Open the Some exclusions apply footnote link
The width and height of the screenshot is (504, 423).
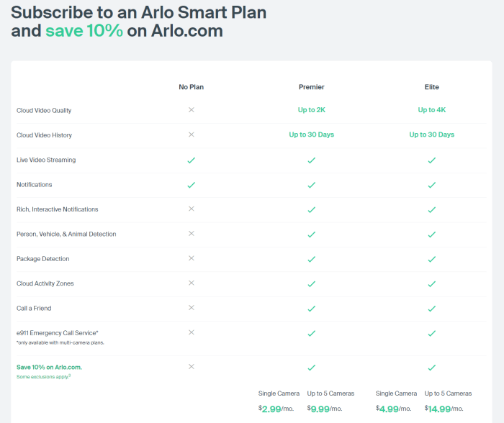pos(43,376)
